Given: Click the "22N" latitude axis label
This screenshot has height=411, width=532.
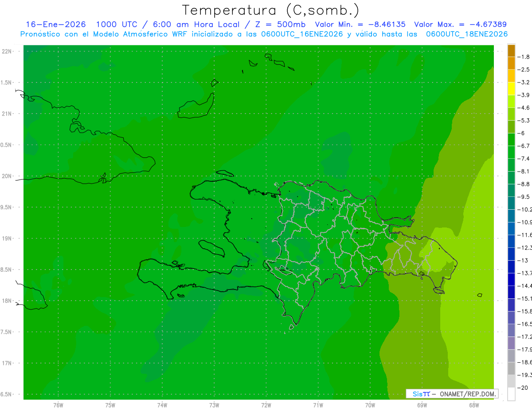Looking at the screenshot, I should coord(7,51).
